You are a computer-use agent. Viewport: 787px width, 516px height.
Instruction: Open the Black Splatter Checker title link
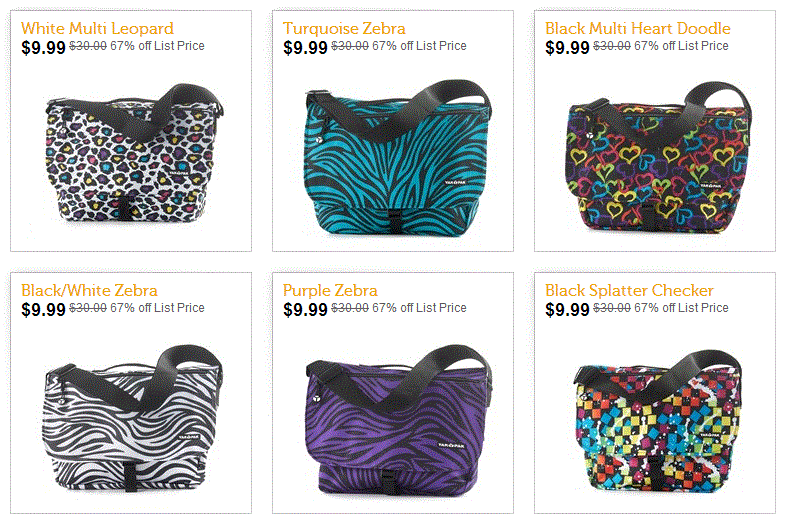click(629, 290)
